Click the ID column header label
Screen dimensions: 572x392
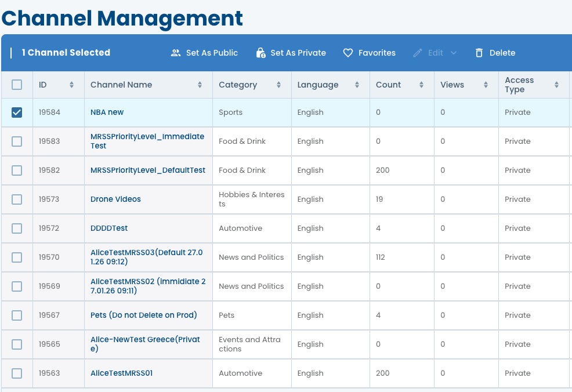(43, 85)
